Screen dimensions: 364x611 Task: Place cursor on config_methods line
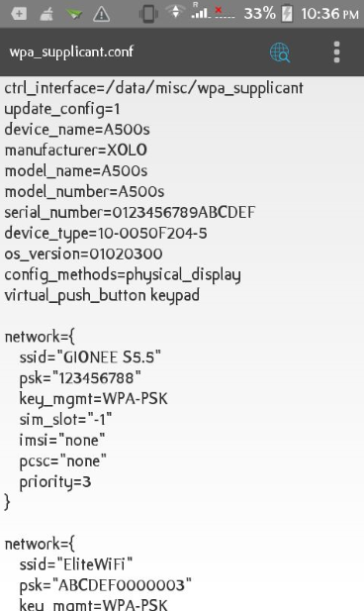point(123,275)
